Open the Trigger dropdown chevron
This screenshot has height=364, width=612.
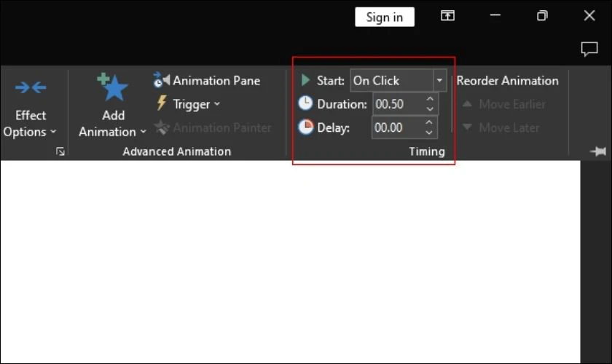coord(217,104)
